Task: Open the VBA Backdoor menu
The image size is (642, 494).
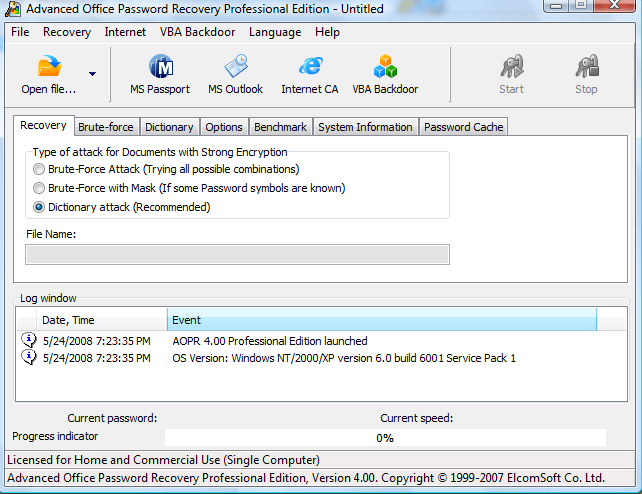Action: tap(197, 32)
